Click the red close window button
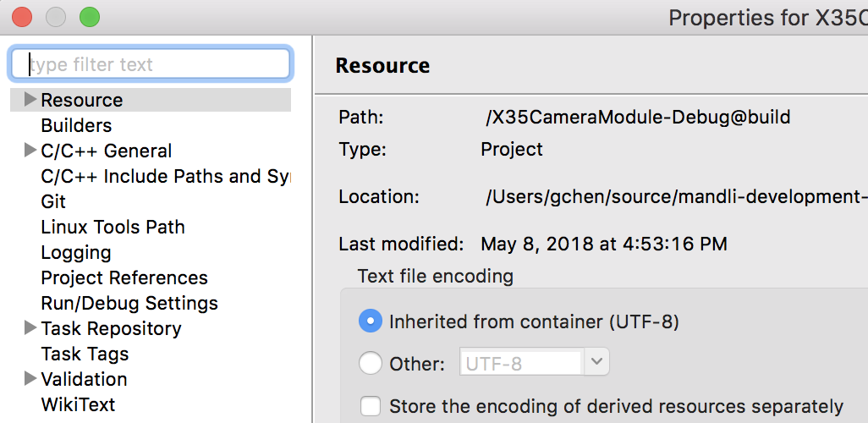 (21, 16)
